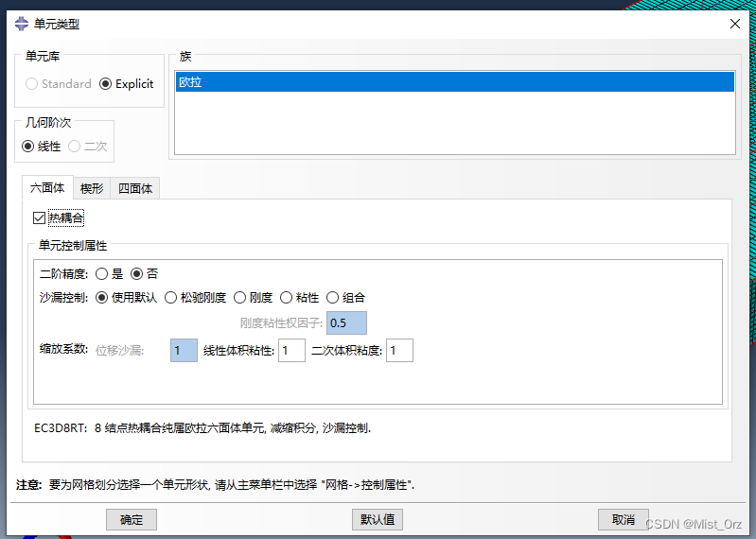Screen dimensions: 756x539
Task: Click the 二次体积粘度 input field
Action: 399,351
